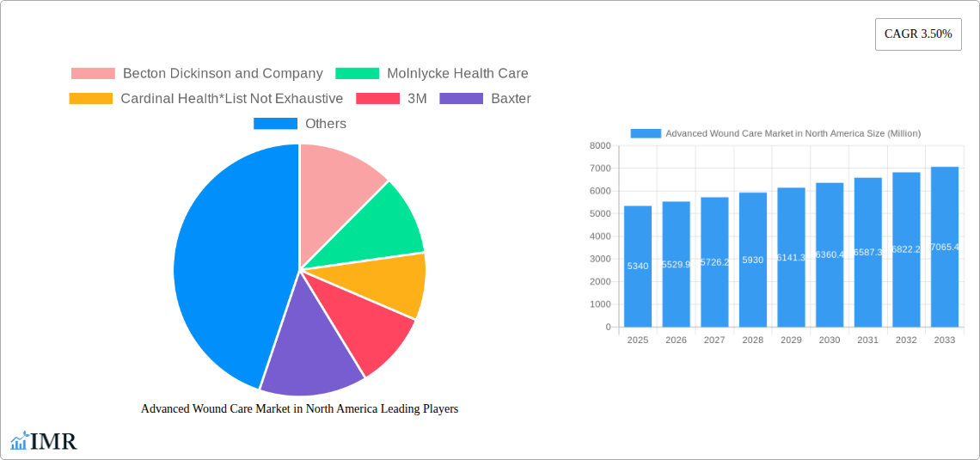This screenshot has height=460, width=980.
Task: Click the Becton Dickinson and Company legend swatch
Action: (x=93, y=74)
